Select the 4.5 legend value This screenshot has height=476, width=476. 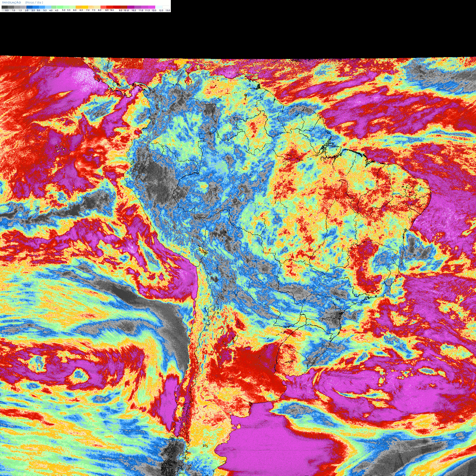tap(57, 10)
